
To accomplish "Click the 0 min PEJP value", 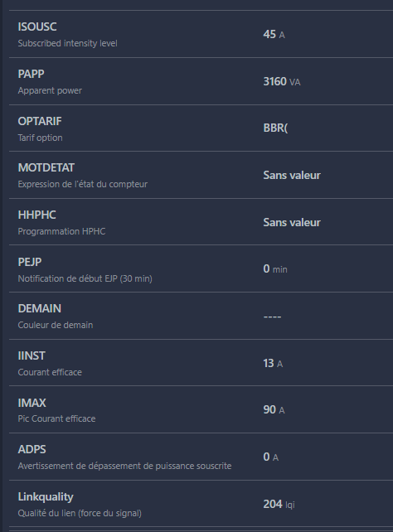I will pos(275,268).
